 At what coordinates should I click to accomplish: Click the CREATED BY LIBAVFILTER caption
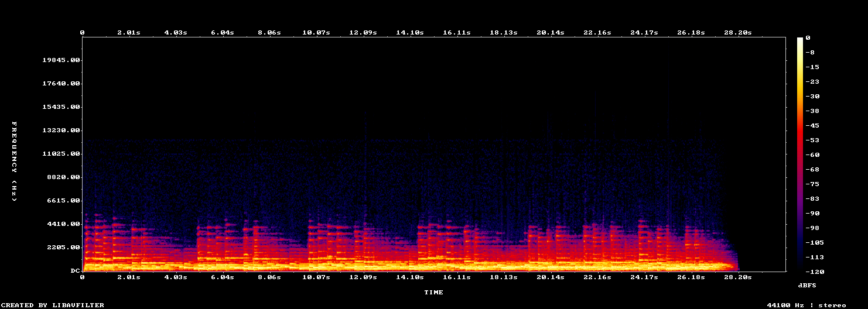(52, 305)
